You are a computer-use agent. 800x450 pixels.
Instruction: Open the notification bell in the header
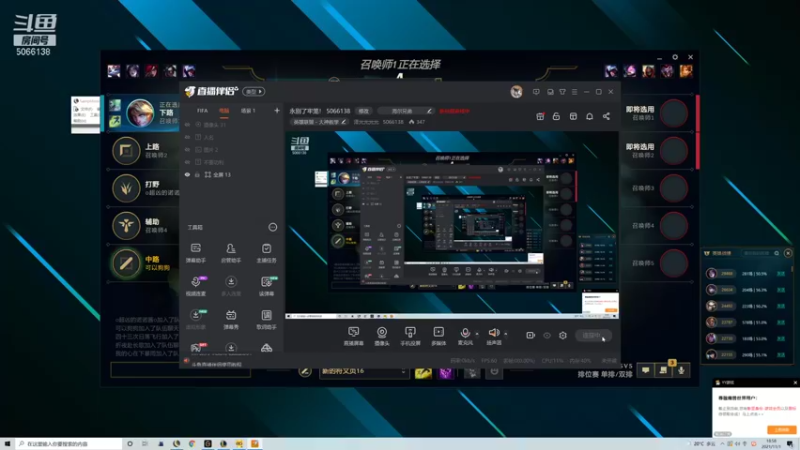[x=589, y=116]
